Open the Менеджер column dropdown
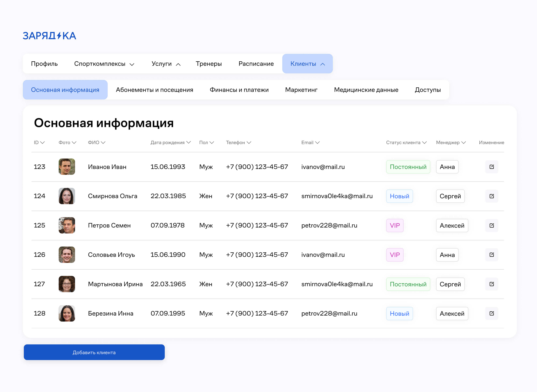 click(451, 142)
